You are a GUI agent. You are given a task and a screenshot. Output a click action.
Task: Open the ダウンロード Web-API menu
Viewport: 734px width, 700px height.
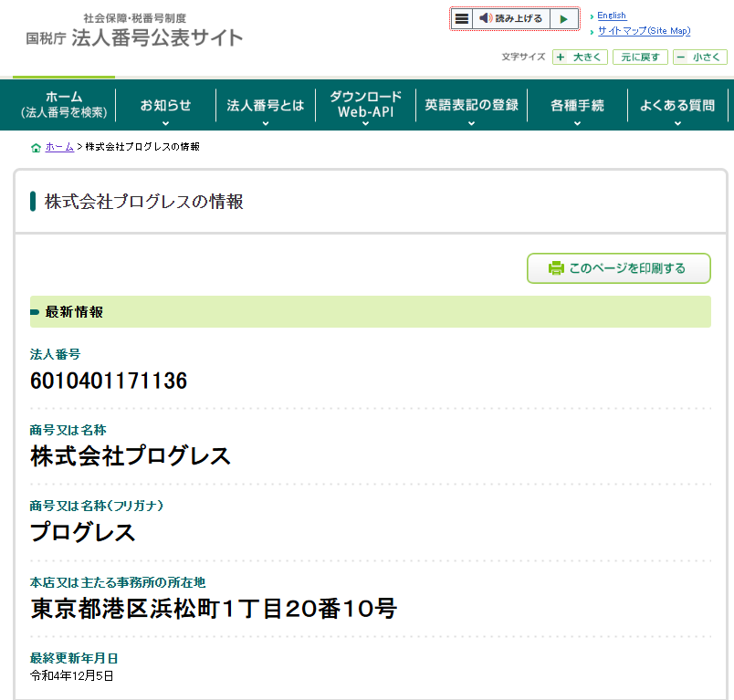coord(365,105)
